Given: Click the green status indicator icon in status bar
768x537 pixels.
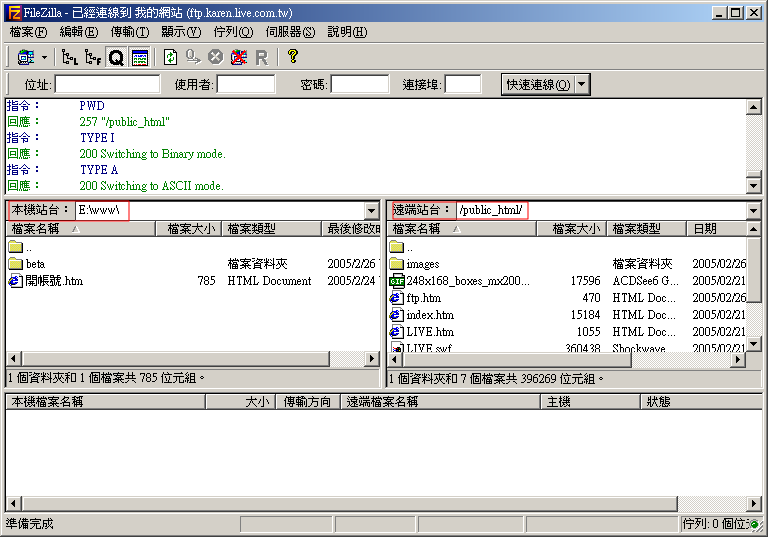Looking at the screenshot, I should tap(755, 525).
